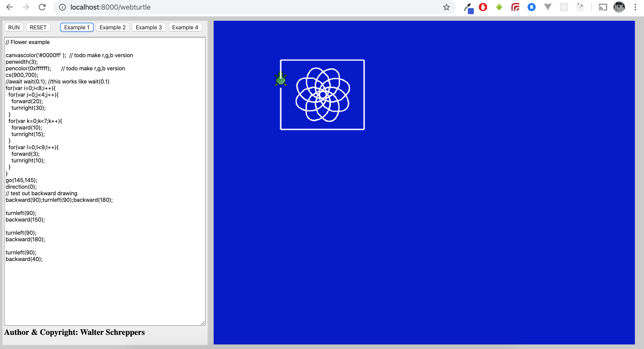This screenshot has height=349, width=644.
Task: Click the canvascolor('#0000ff') code line
Action: tap(69, 55)
